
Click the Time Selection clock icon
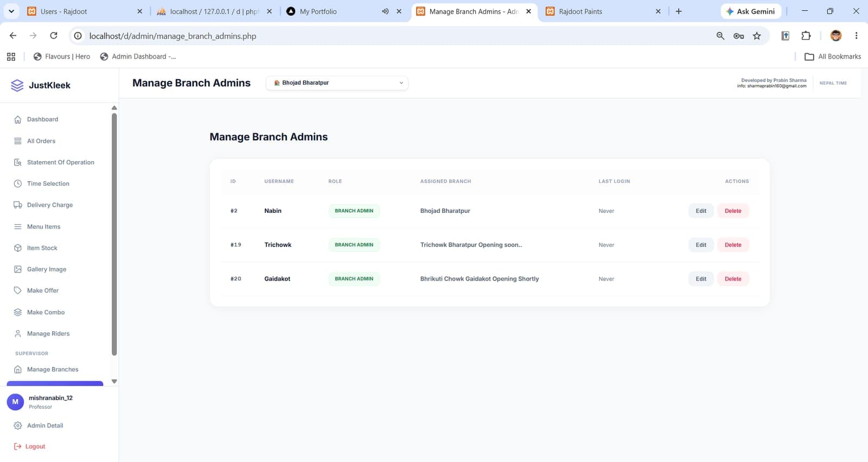tap(18, 183)
